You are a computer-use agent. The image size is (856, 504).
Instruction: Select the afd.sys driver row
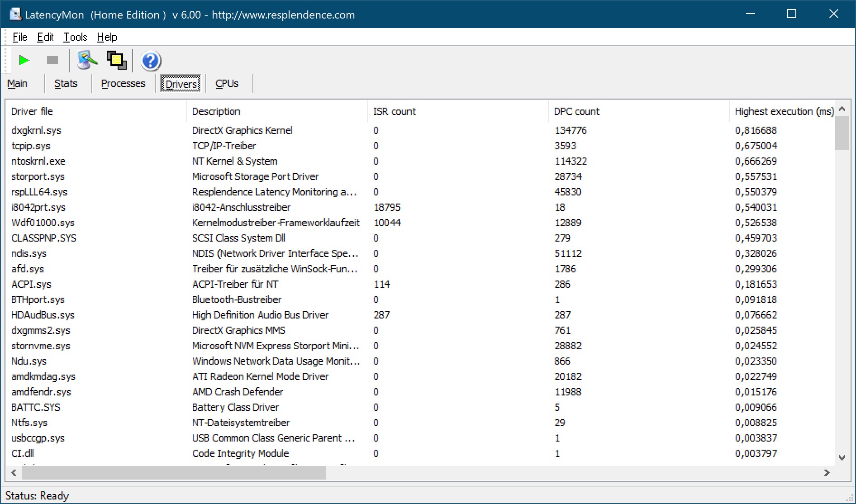[420, 269]
